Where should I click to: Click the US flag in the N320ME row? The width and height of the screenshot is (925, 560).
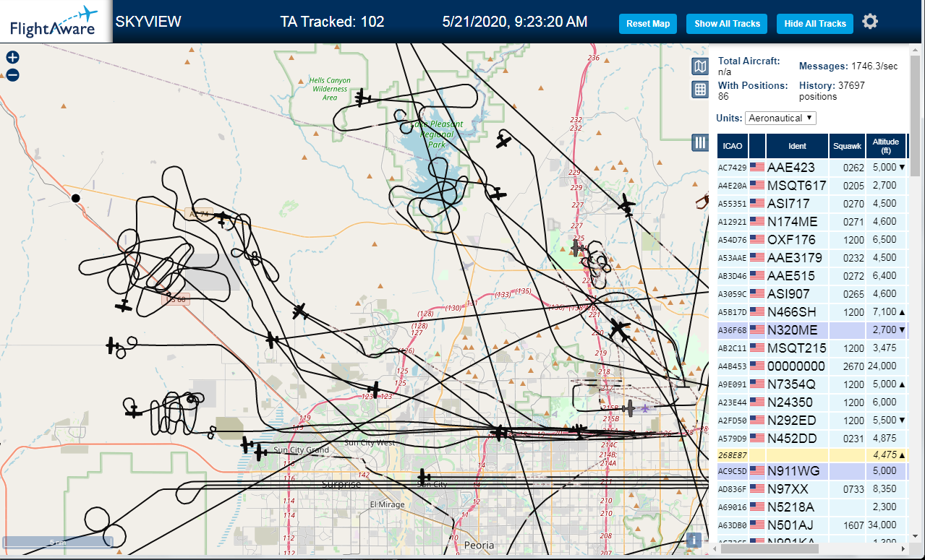pos(757,329)
